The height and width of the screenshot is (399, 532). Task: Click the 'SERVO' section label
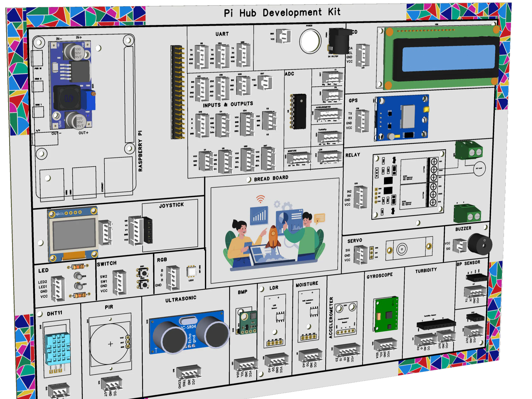[355, 240]
